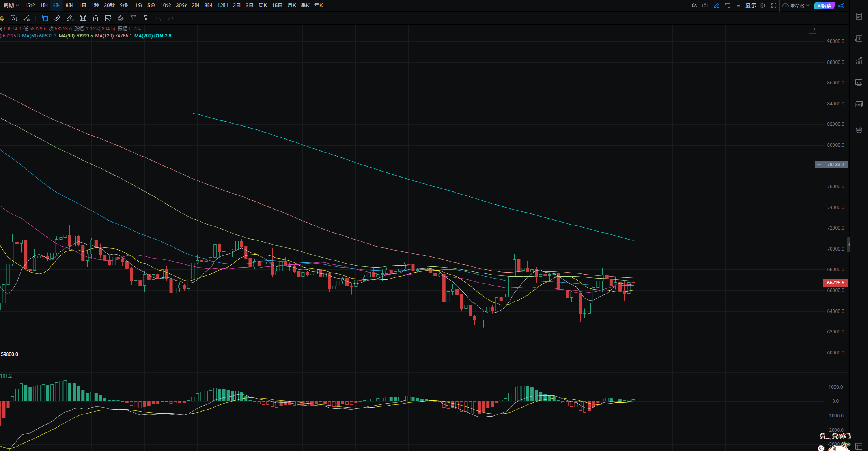This screenshot has height=451, width=868.
Task: Click the MA(200) indicator label
Action: click(153, 36)
